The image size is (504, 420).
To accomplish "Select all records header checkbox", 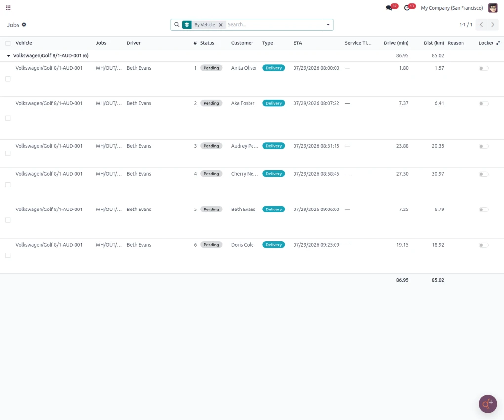I will [x=8, y=43].
